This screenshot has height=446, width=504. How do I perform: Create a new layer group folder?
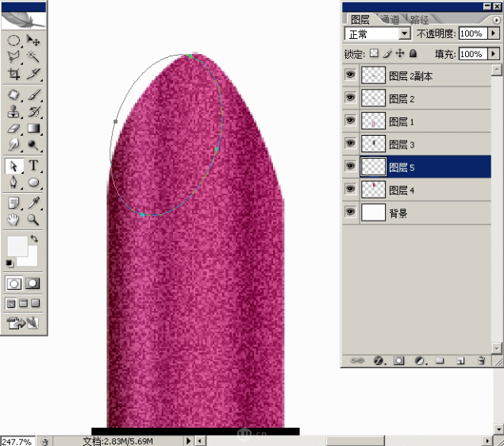[440, 360]
